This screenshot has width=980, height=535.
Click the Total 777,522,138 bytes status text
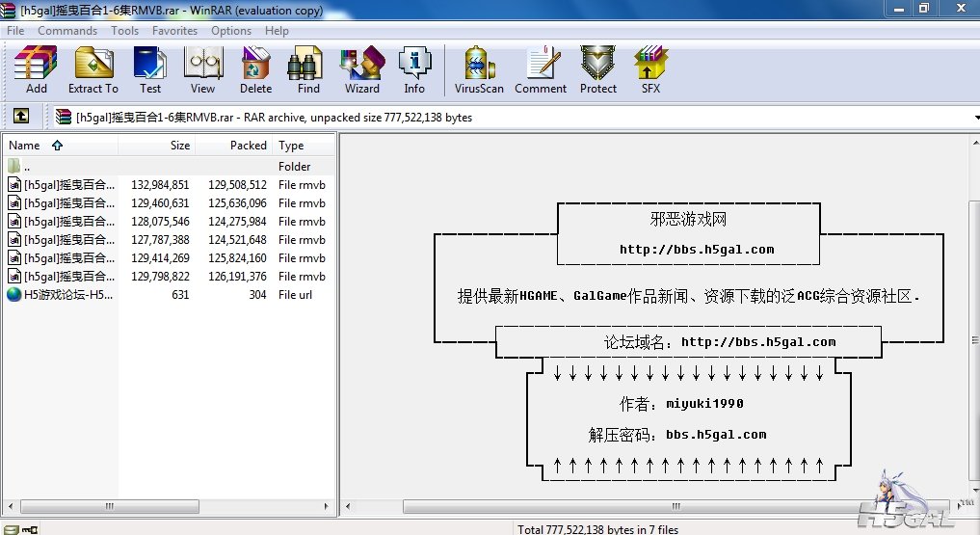[x=597, y=529]
